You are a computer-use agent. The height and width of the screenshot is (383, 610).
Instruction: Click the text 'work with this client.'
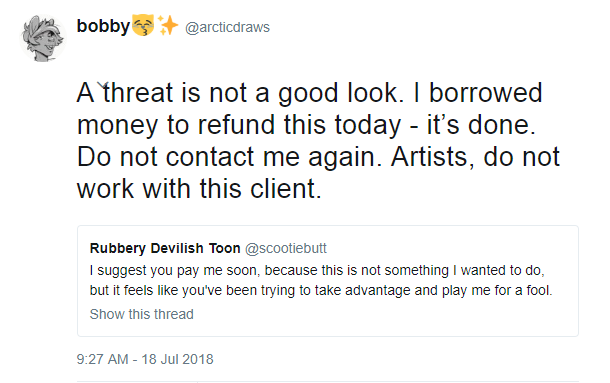coord(199,189)
